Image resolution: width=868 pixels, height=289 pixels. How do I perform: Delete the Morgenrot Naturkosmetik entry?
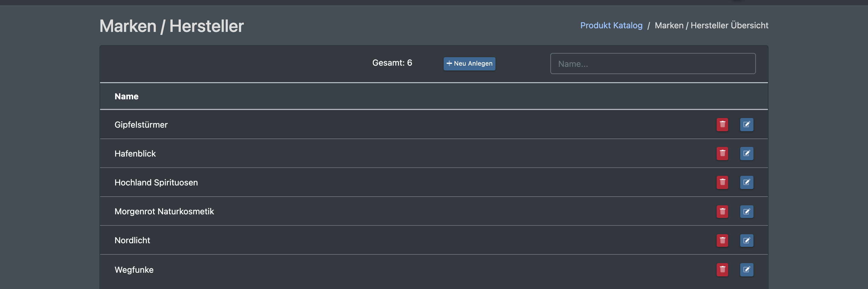722,212
